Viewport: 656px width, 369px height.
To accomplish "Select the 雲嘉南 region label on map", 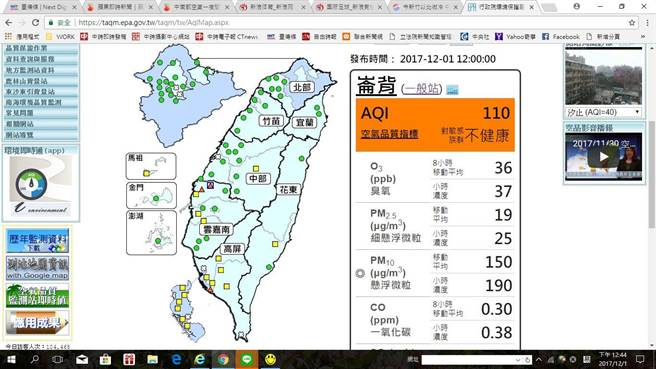I will [216, 229].
